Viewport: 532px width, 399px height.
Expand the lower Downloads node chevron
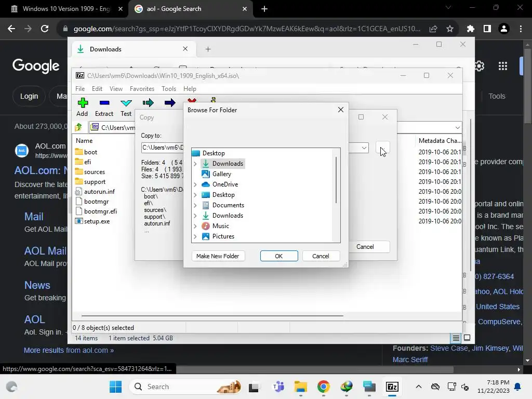point(195,216)
